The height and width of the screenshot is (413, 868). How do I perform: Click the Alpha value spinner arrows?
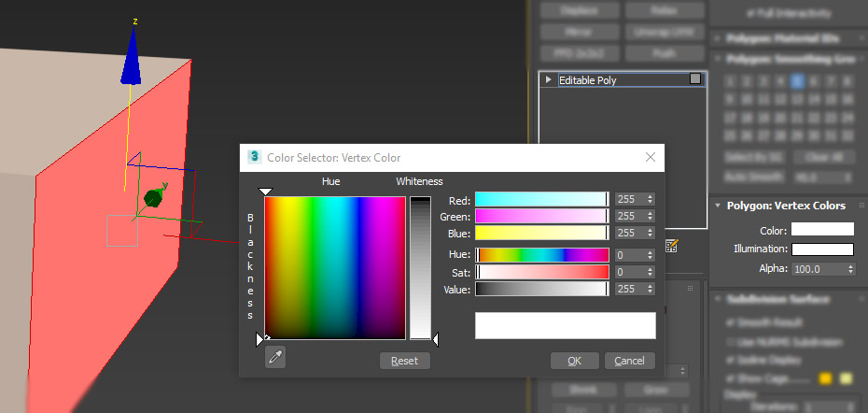(851, 269)
